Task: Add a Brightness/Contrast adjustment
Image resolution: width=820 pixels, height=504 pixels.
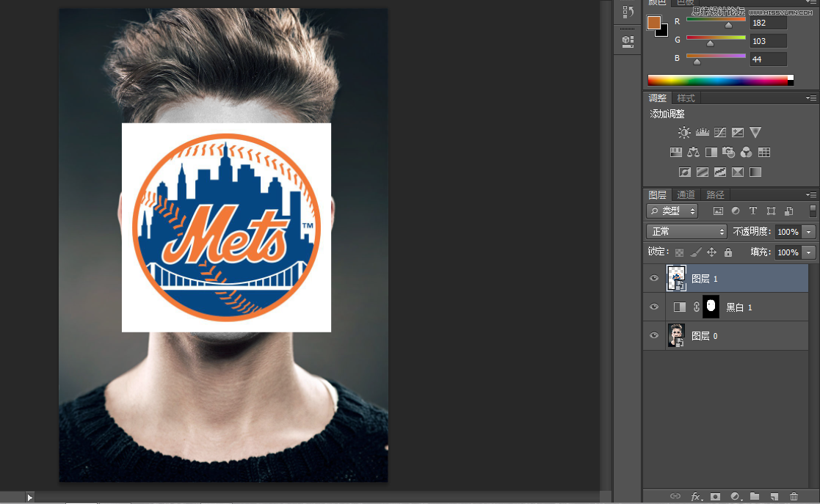Action: click(684, 132)
